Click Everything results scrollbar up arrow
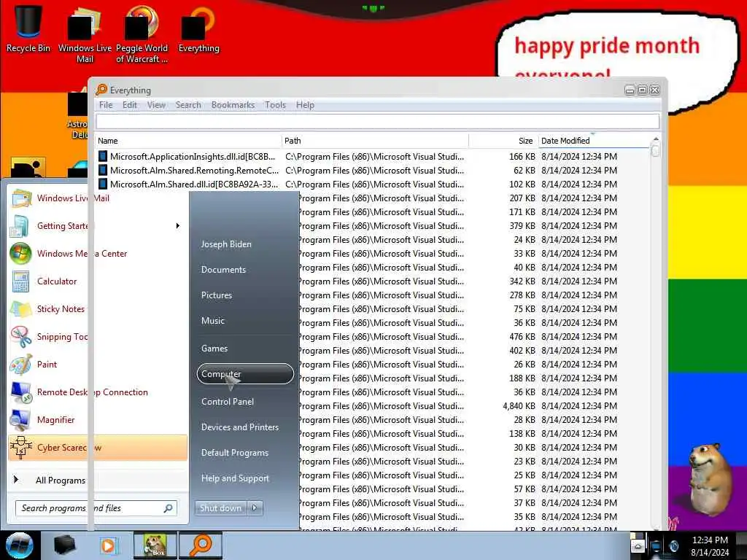Image resolution: width=747 pixels, height=560 pixels. pos(656,139)
